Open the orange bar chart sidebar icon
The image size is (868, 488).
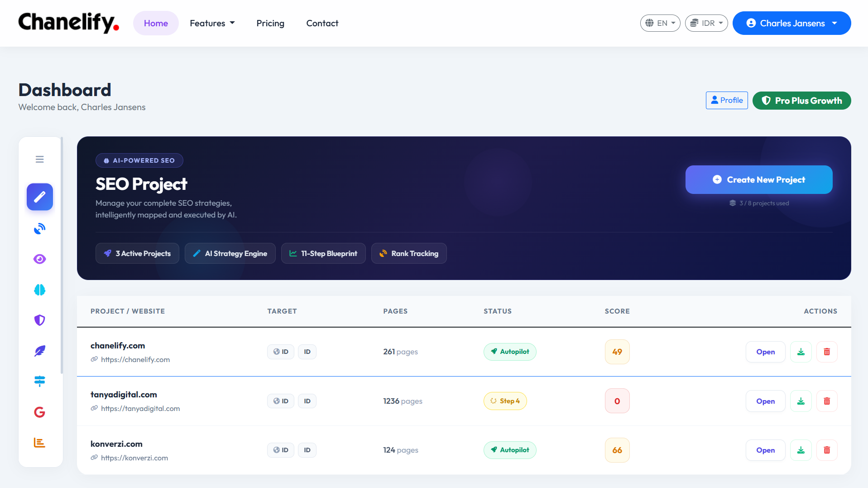pos(40,443)
